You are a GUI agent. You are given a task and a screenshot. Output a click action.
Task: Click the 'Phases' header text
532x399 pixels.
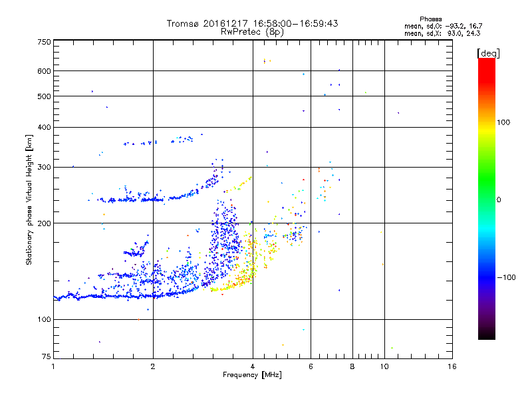point(430,19)
